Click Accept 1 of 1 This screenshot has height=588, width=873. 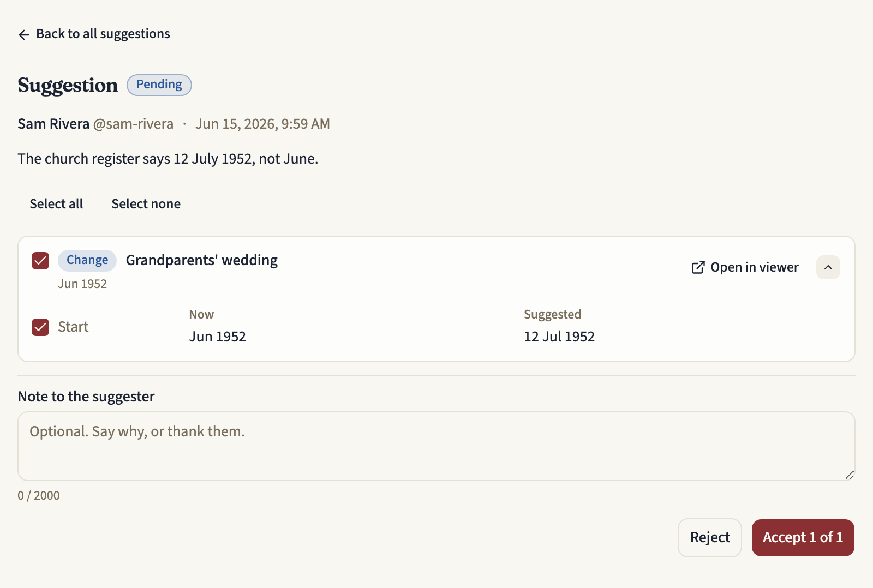(x=803, y=538)
